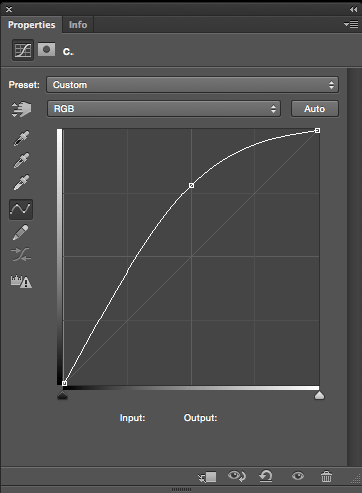Click the Auto button
This screenshot has width=362, height=493.
click(315, 109)
